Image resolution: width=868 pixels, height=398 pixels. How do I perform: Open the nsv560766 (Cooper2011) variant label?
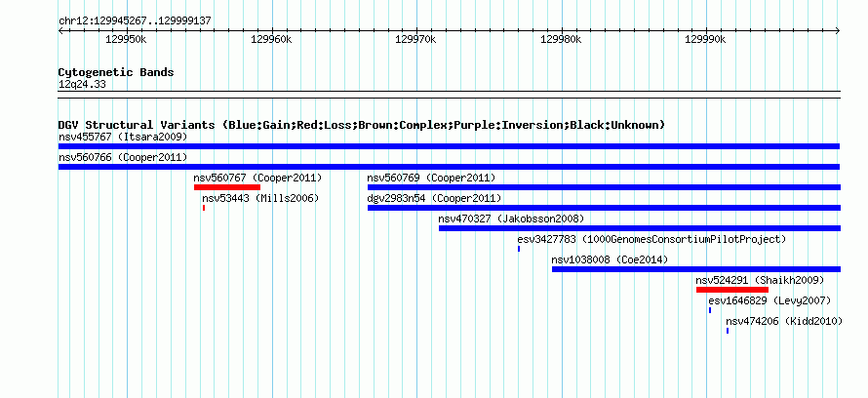coord(123,157)
